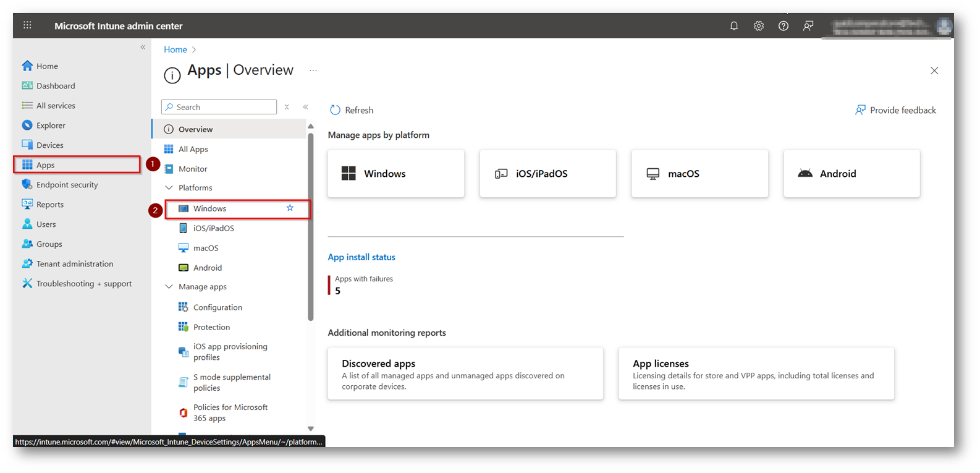Open the Discovered apps report card
This screenshot has width=980, height=473.
tap(465, 373)
